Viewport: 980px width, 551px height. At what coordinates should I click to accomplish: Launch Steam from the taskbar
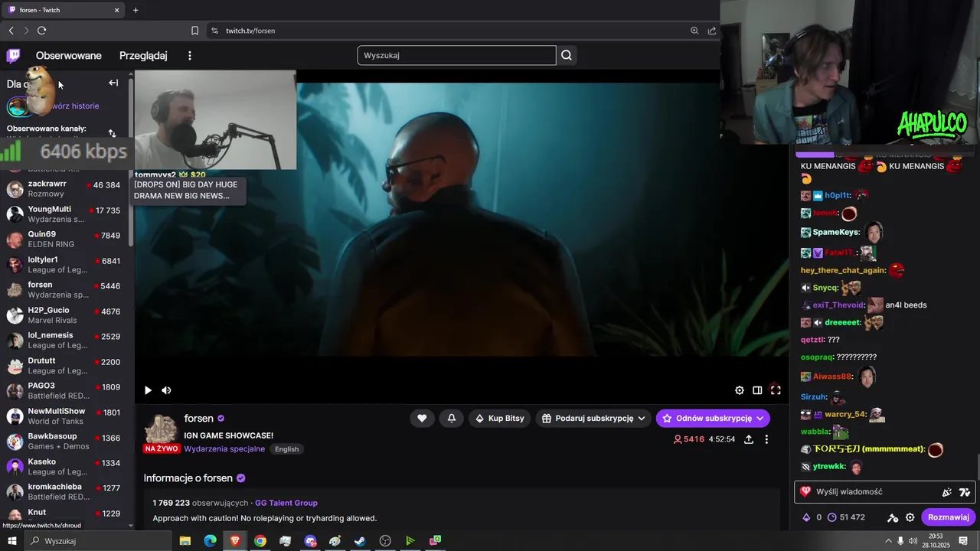360,541
